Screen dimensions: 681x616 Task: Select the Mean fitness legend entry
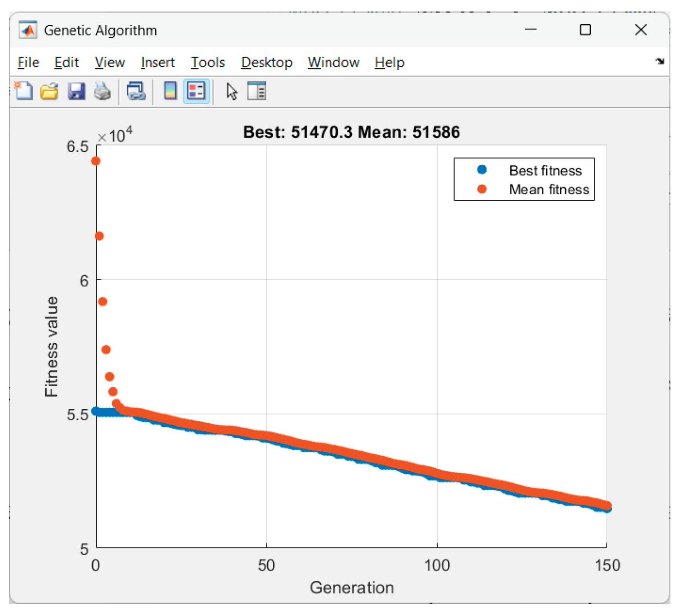549,190
